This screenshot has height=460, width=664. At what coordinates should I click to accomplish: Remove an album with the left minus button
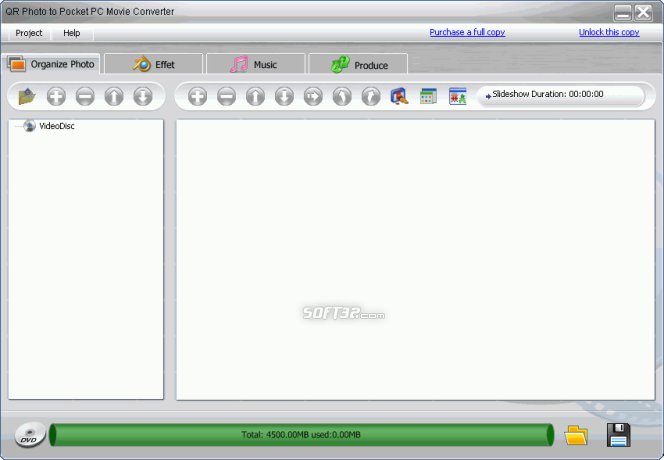[85, 96]
